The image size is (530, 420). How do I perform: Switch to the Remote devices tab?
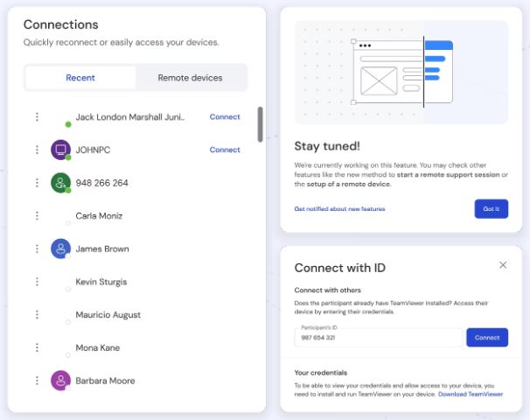pyautogui.click(x=190, y=78)
